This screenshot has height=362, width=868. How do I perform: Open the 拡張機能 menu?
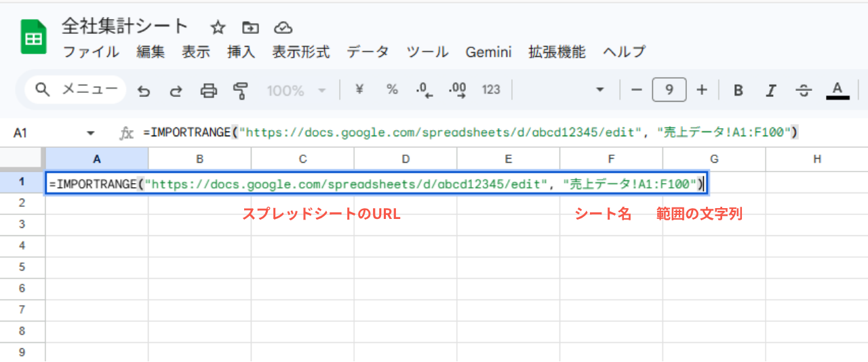[557, 52]
